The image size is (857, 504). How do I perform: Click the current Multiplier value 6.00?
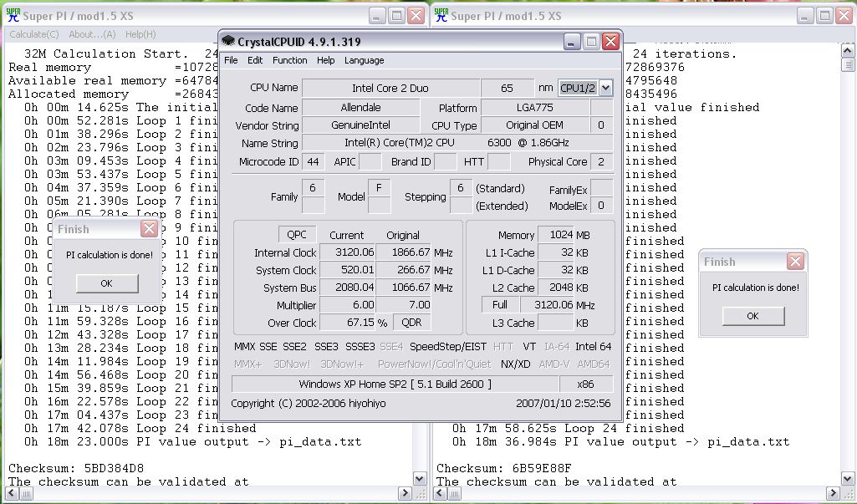click(x=348, y=305)
